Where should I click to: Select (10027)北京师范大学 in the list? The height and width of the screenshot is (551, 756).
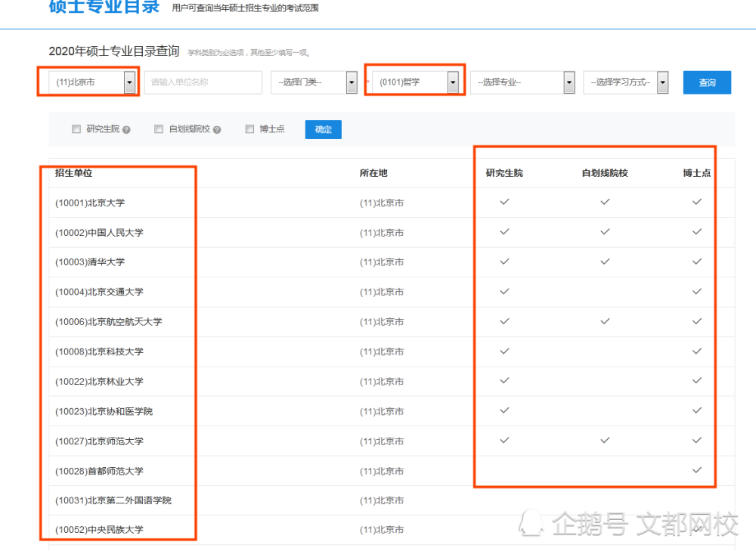(x=99, y=441)
